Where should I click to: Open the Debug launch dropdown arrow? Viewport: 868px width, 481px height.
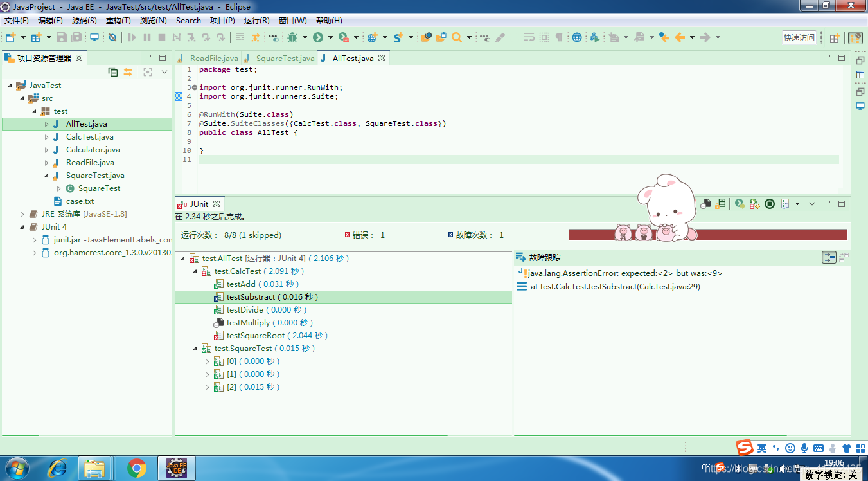[305, 37]
